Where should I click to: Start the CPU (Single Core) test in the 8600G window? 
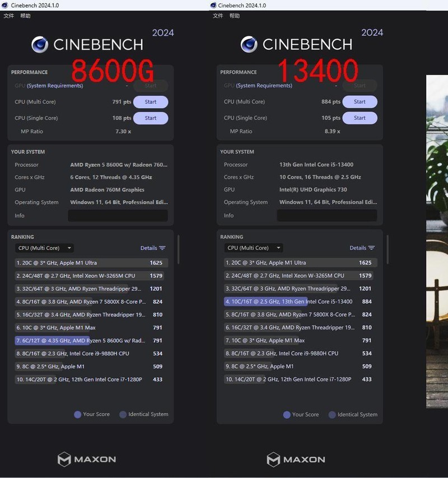coord(151,118)
